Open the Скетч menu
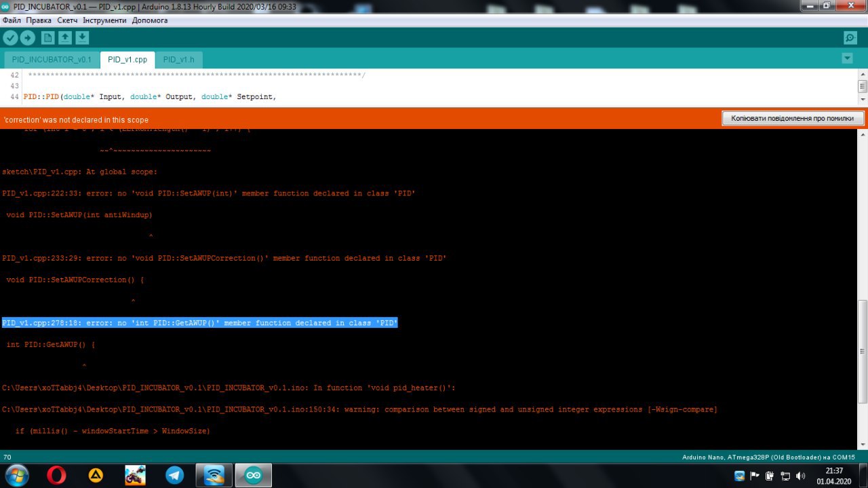This screenshot has width=868, height=488. click(x=67, y=20)
